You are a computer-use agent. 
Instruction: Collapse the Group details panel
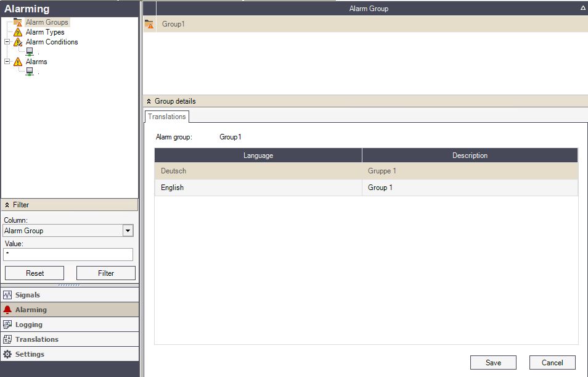(x=149, y=101)
